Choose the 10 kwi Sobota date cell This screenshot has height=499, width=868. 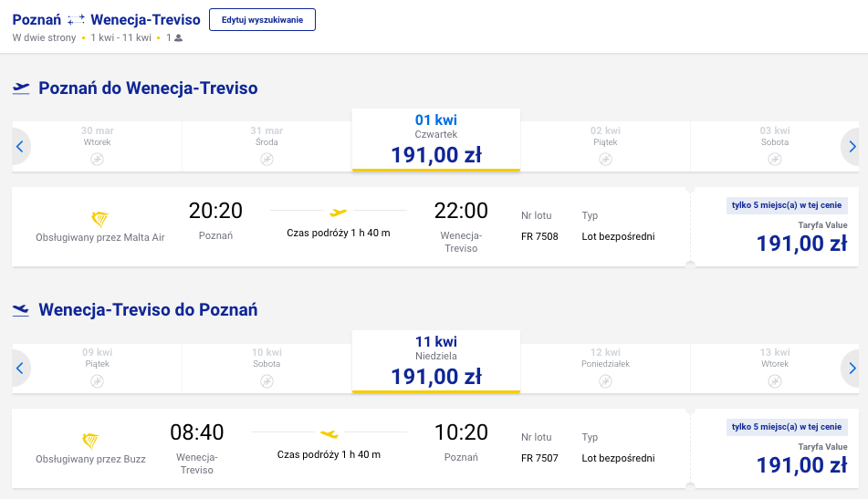(267, 368)
